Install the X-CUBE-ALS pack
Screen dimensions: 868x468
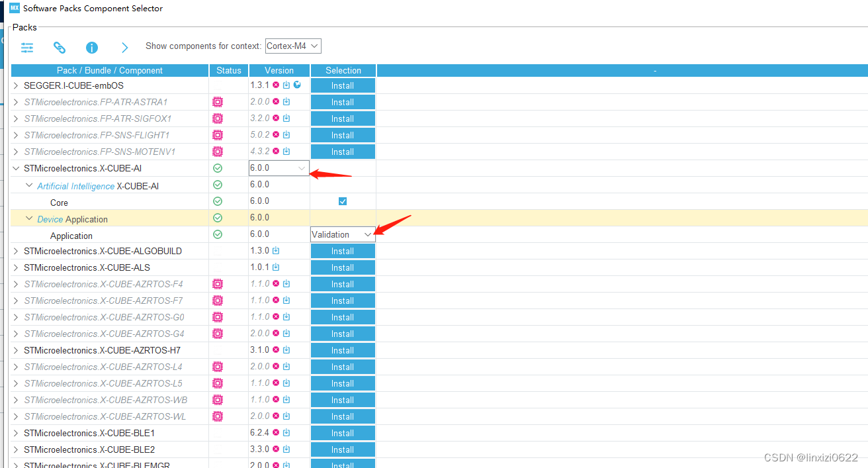pos(343,267)
